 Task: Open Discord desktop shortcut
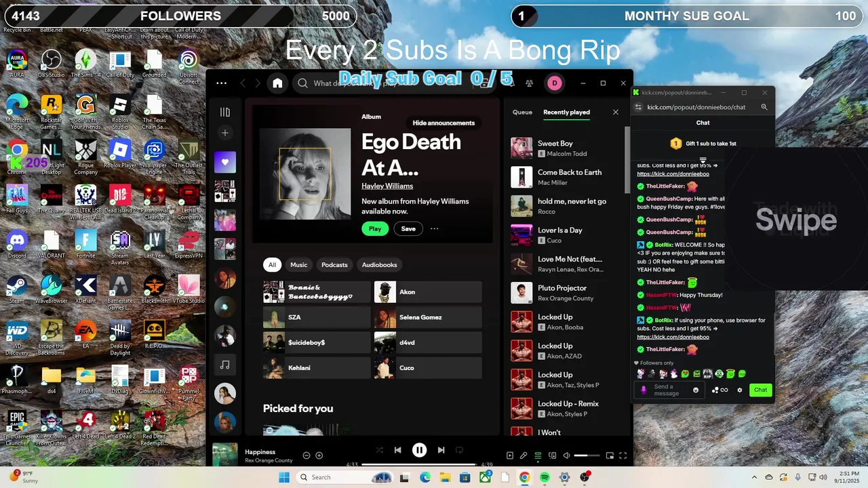[17, 243]
